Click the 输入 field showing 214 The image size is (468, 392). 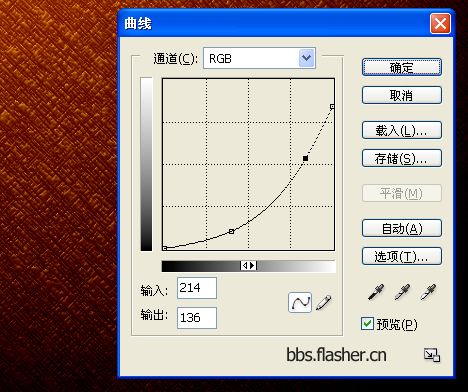coord(197,288)
